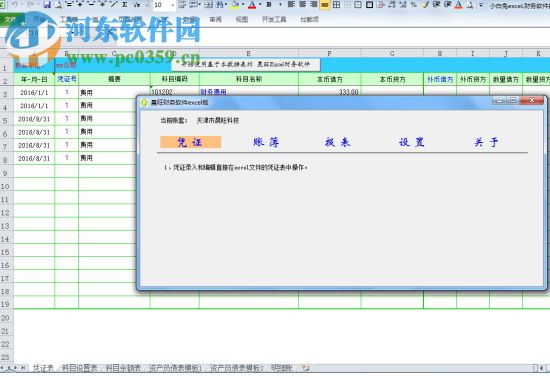This screenshot has height=377, width=550.
Task: Click the align right icon
Action: (x=314, y=5)
